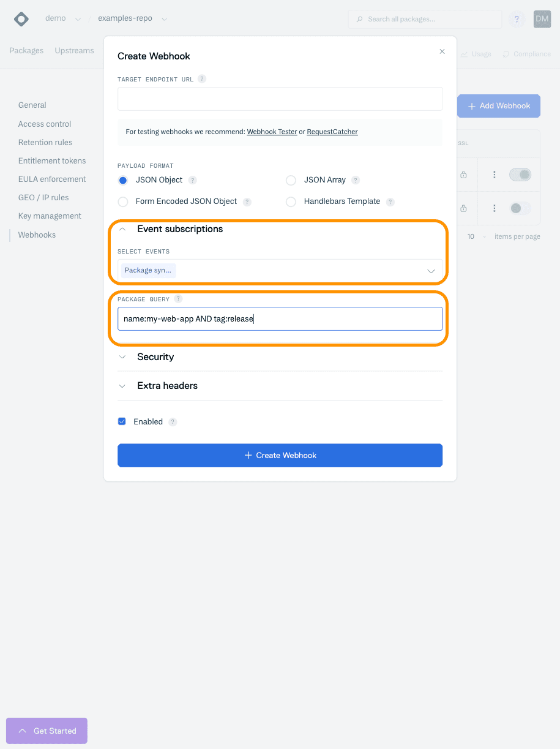Open the Handlebars Template help tooltip
Image resolution: width=560 pixels, height=749 pixels.
click(x=390, y=201)
